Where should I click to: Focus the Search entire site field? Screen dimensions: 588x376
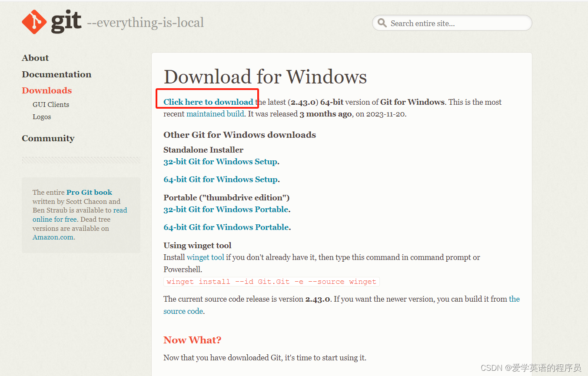452,23
